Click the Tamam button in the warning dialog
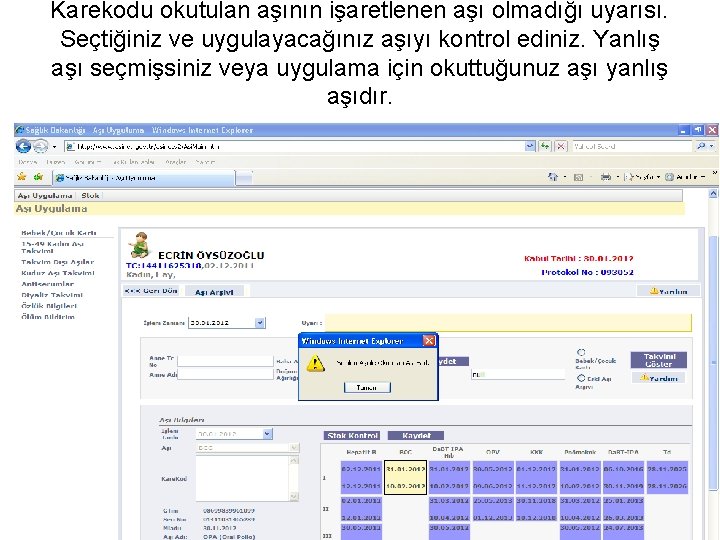 (x=367, y=387)
